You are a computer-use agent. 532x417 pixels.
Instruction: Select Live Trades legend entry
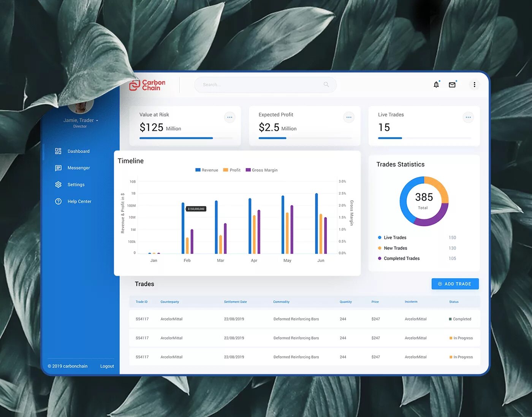tap(392, 238)
